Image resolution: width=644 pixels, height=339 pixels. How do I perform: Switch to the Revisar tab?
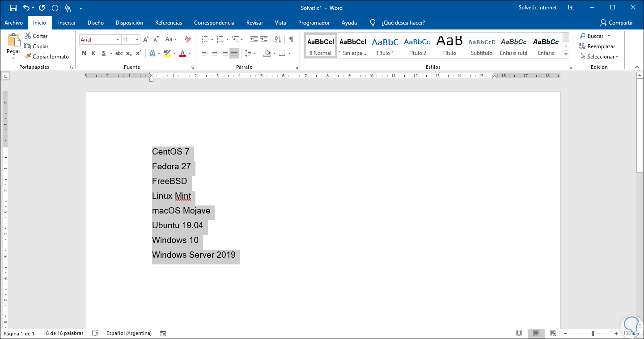pos(254,23)
